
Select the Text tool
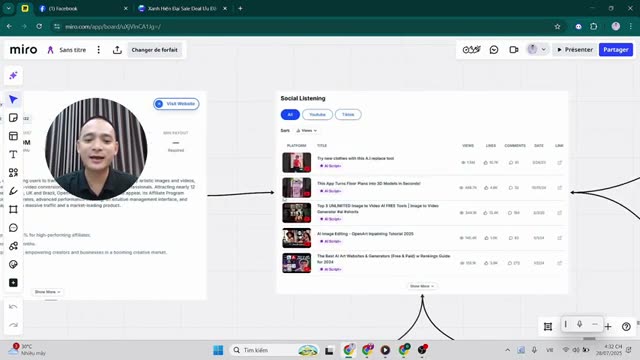pos(13,154)
